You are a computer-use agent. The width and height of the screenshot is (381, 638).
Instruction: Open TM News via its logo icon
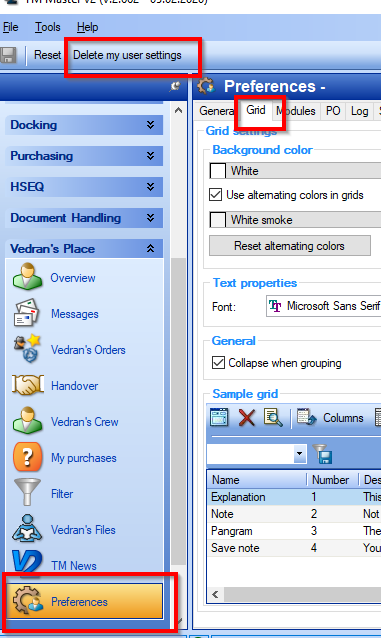click(27, 563)
